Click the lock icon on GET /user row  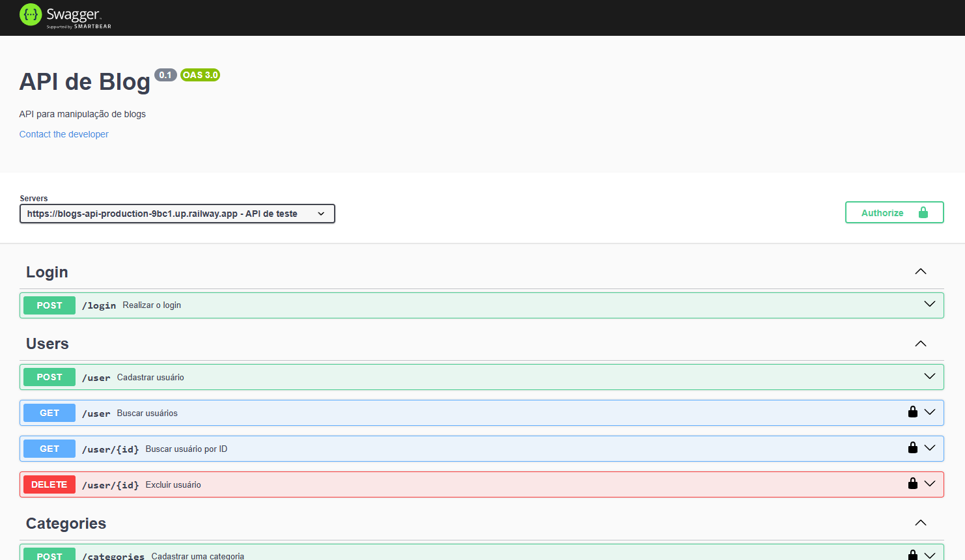point(912,412)
